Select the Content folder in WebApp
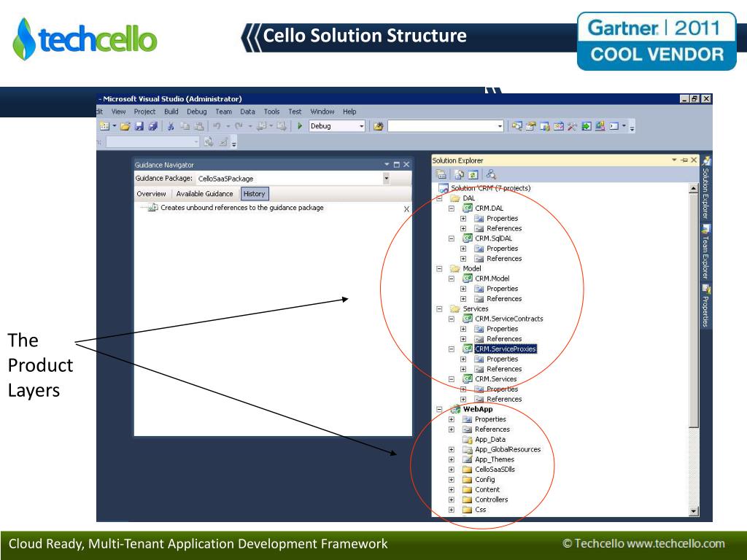 tap(487, 489)
